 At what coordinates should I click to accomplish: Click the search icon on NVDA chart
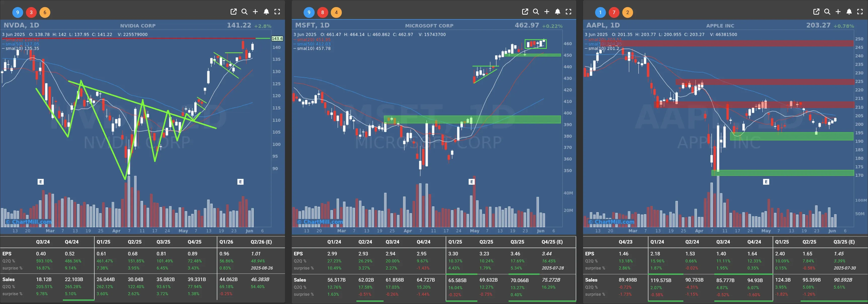point(245,12)
